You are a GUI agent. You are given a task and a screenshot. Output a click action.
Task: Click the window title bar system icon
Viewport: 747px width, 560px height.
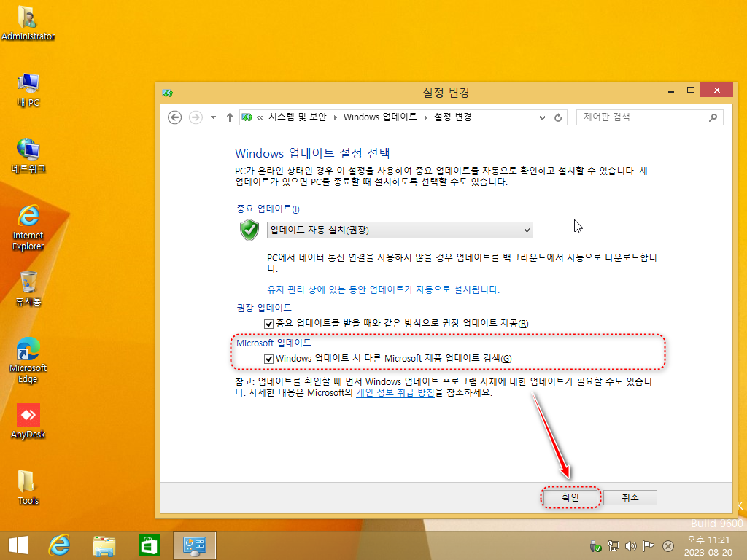[168, 93]
